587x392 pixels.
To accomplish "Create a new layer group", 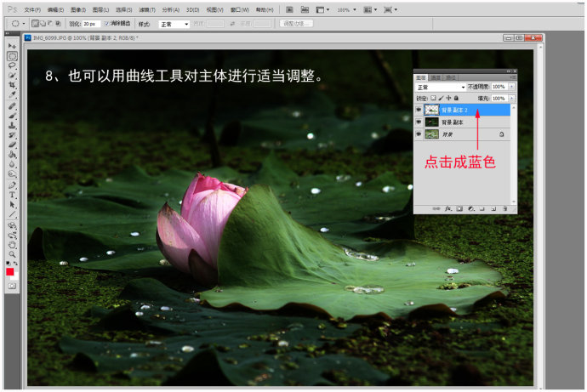I will click(482, 208).
